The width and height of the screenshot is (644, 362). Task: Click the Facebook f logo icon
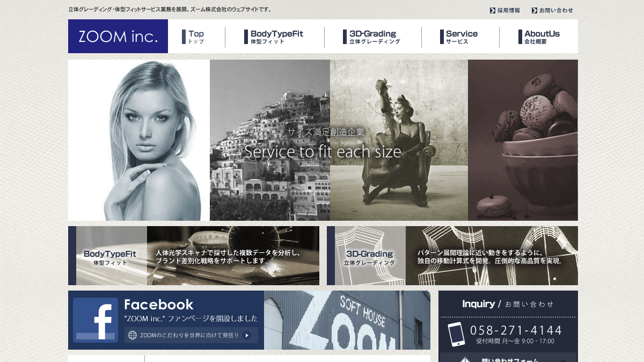coord(96,320)
